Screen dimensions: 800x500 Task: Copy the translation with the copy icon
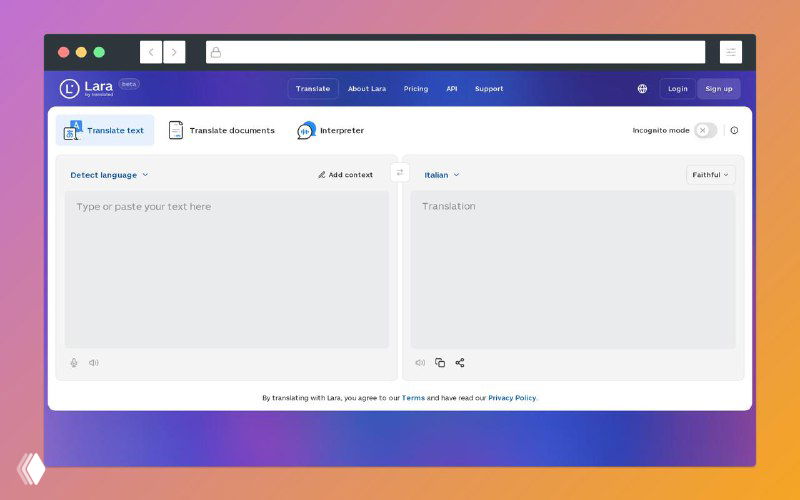click(440, 363)
